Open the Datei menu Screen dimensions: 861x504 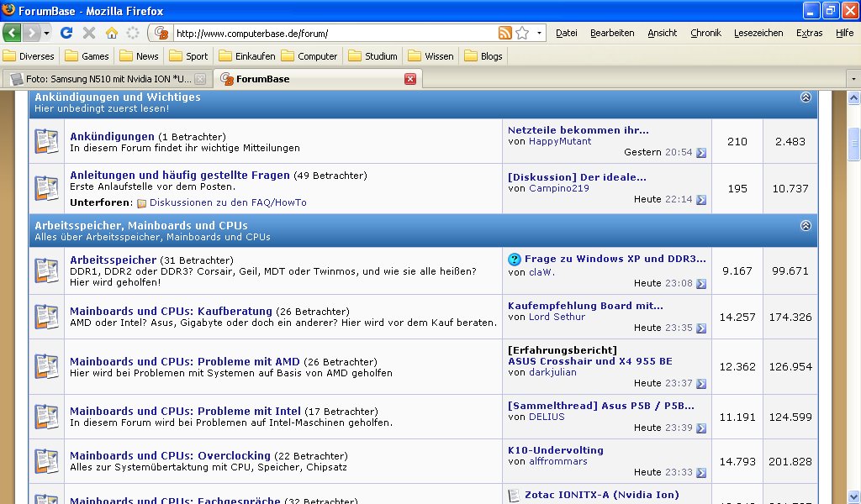[x=566, y=33]
